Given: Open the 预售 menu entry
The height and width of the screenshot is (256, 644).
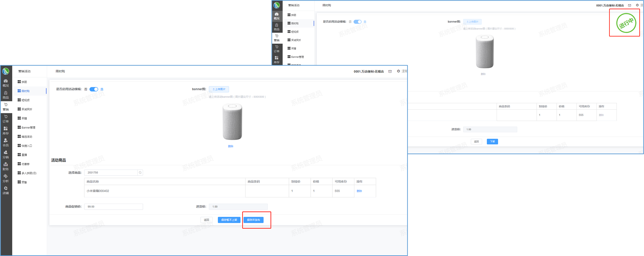Looking at the screenshot, I should tap(24, 182).
